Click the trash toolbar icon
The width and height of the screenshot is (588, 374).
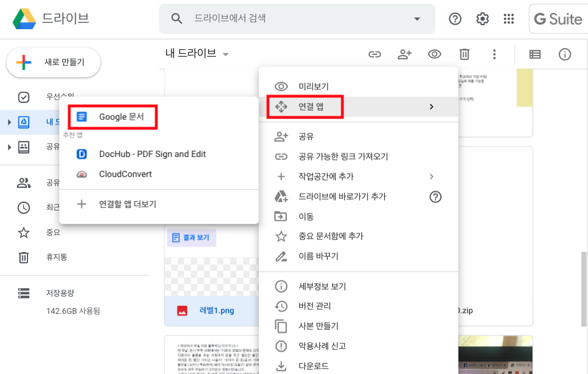(x=464, y=54)
